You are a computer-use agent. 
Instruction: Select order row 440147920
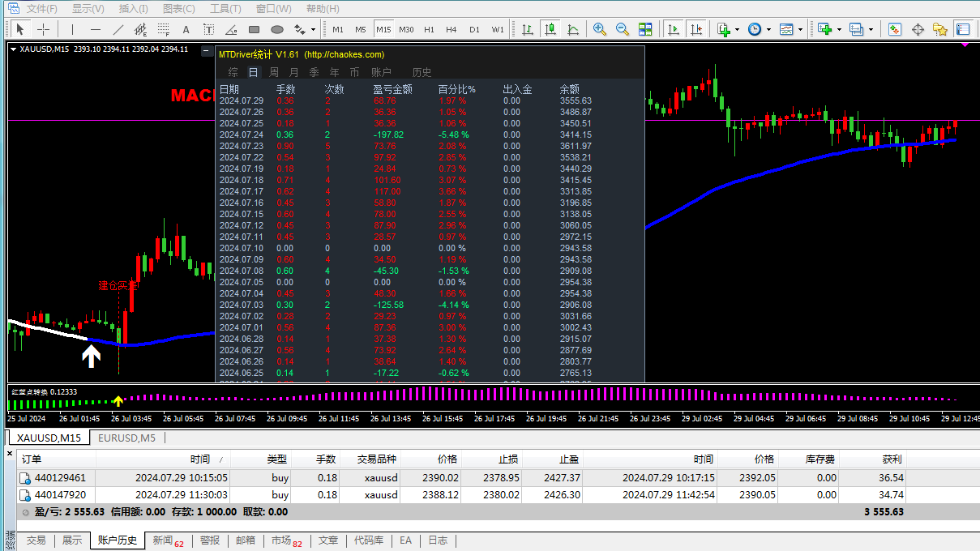click(462, 495)
